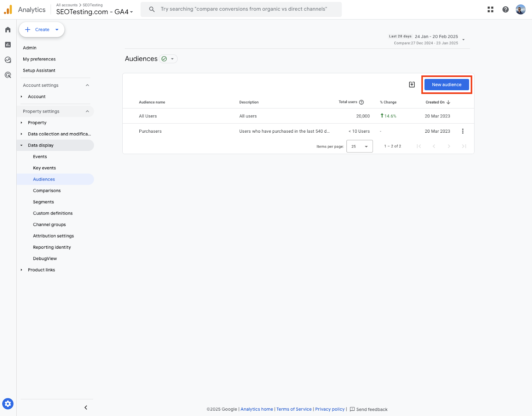Open the items per page dropdown

[x=359, y=146]
